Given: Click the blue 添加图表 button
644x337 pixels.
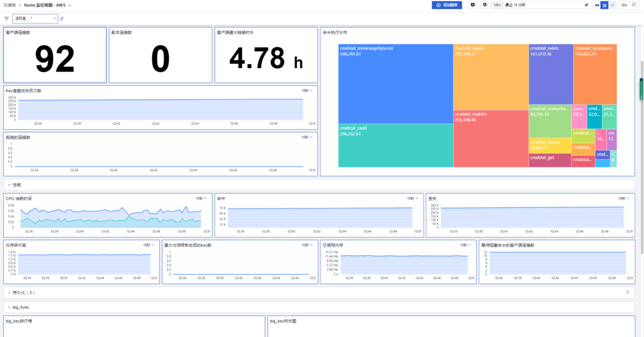Looking at the screenshot, I should click(x=447, y=5).
